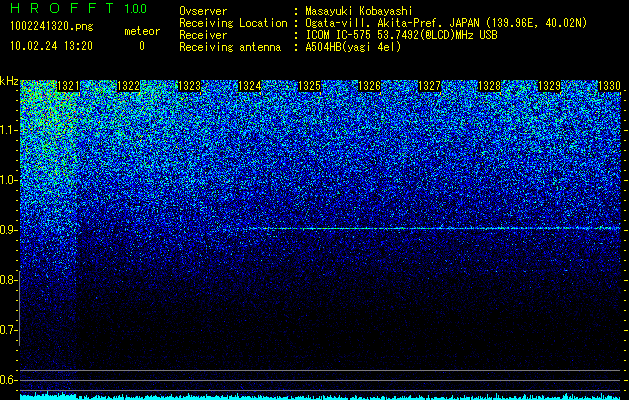Click the horizontal carrier signal line near 0.9 kHz

(x=434, y=228)
